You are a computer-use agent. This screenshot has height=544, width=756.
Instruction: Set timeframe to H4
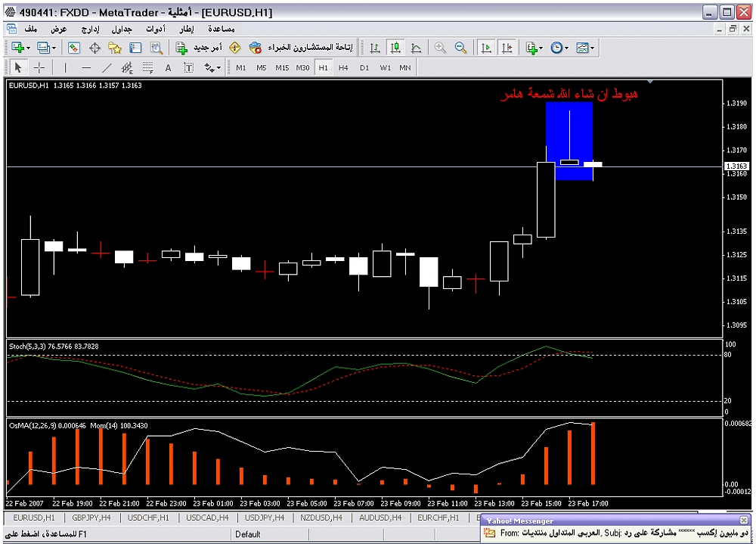(343, 67)
